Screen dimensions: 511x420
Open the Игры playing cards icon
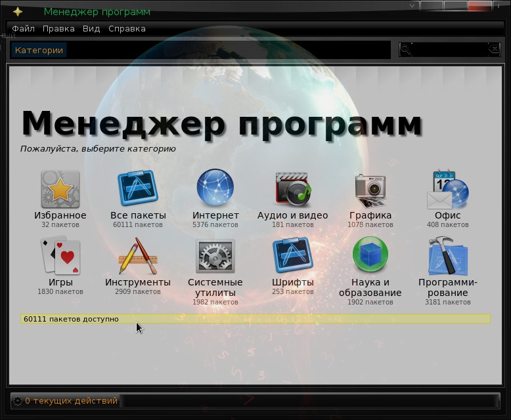pos(60,255)
